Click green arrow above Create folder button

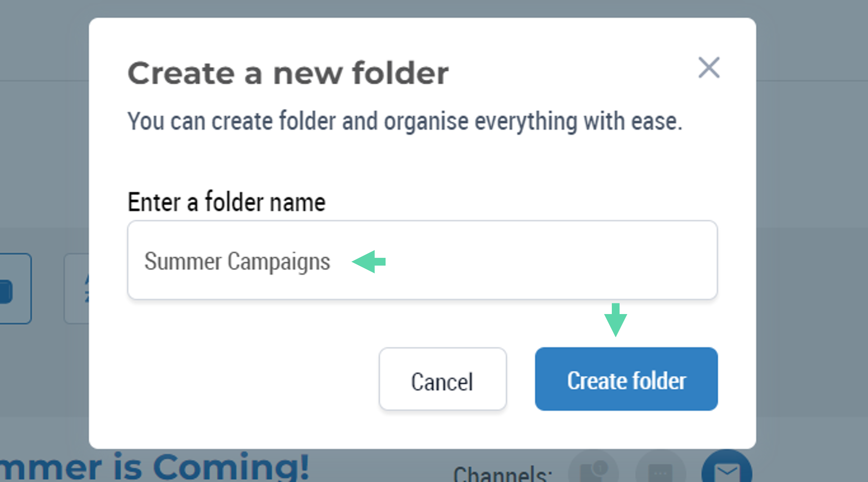click(x=616, y=320)
